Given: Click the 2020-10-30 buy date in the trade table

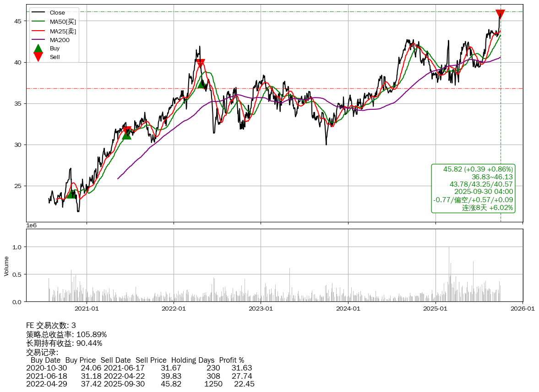Looking at the screenshot, I should tap(47, 368).
